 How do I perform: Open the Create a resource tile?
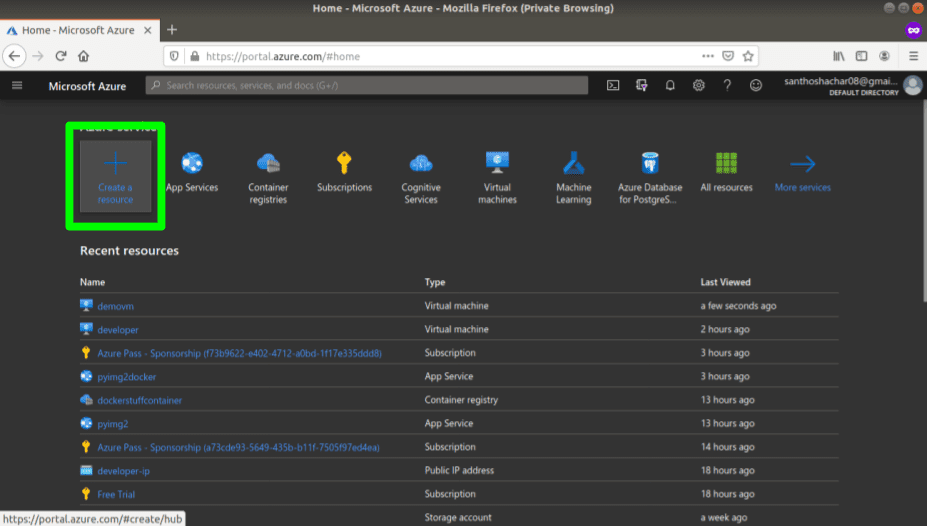[116, 176]
